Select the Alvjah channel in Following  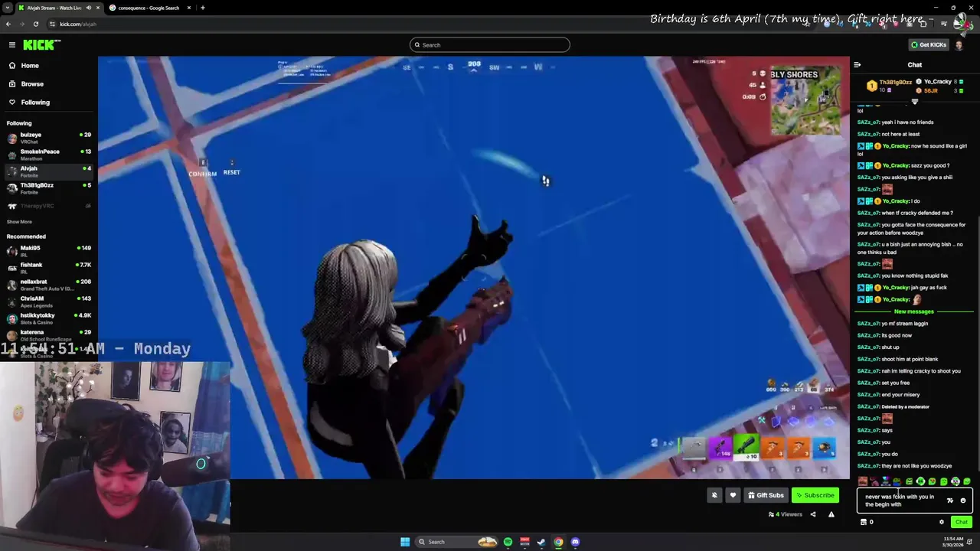pos(49,171)
